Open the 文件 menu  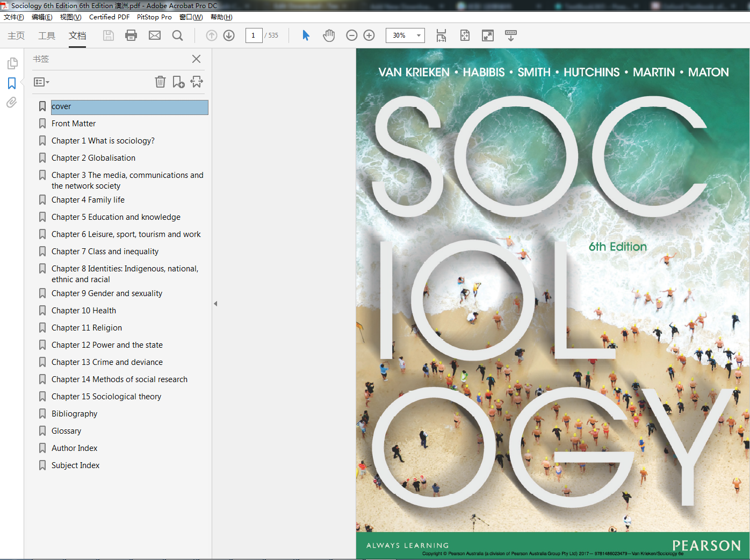(14, 17)
